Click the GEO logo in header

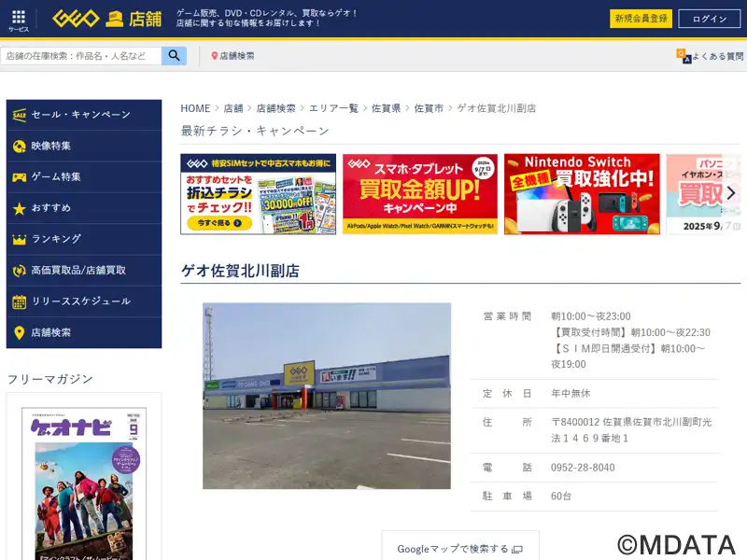coord(76,19)
